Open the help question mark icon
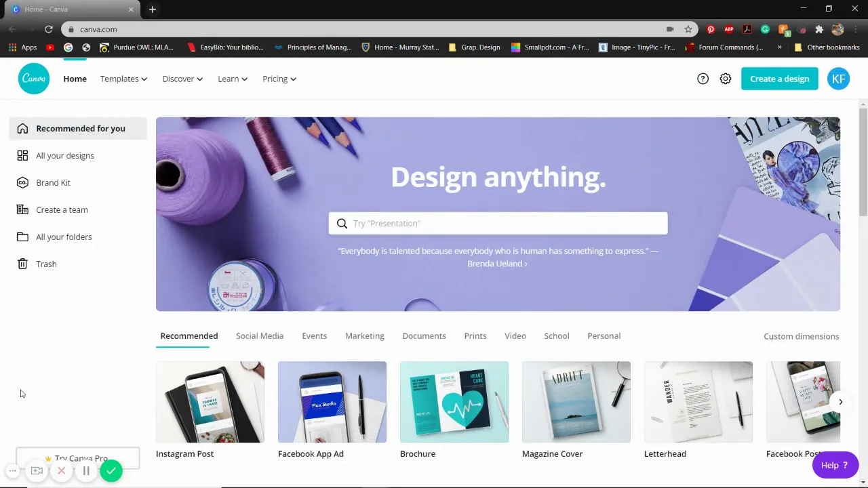This screenshot has height=488, width=868. pos(703,79)
